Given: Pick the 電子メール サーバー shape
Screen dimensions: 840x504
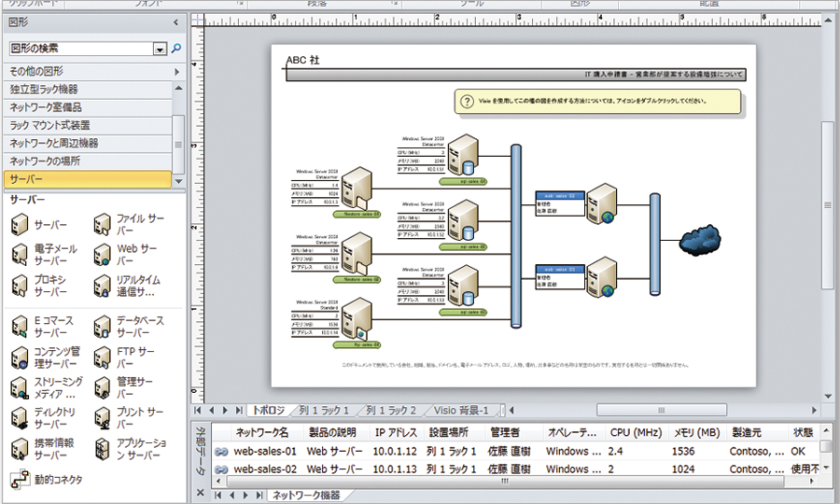Looking at the screenshot, I should click(21, 255).
